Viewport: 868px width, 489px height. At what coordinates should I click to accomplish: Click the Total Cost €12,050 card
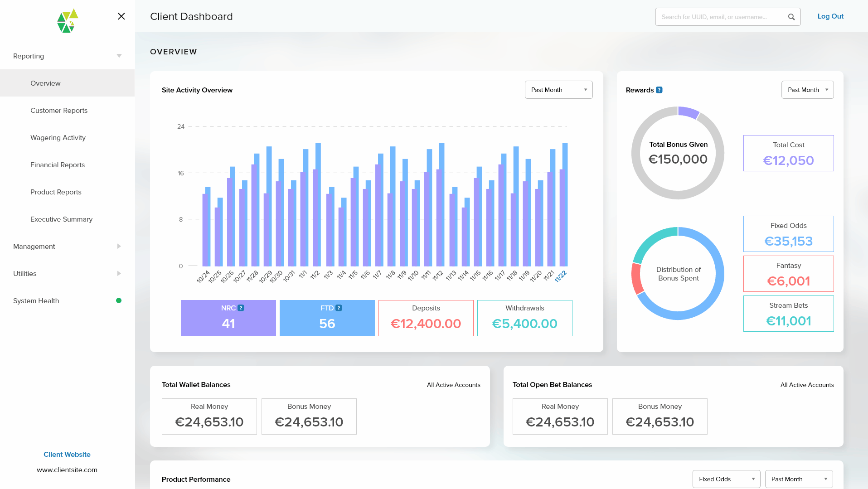point(789,153)
